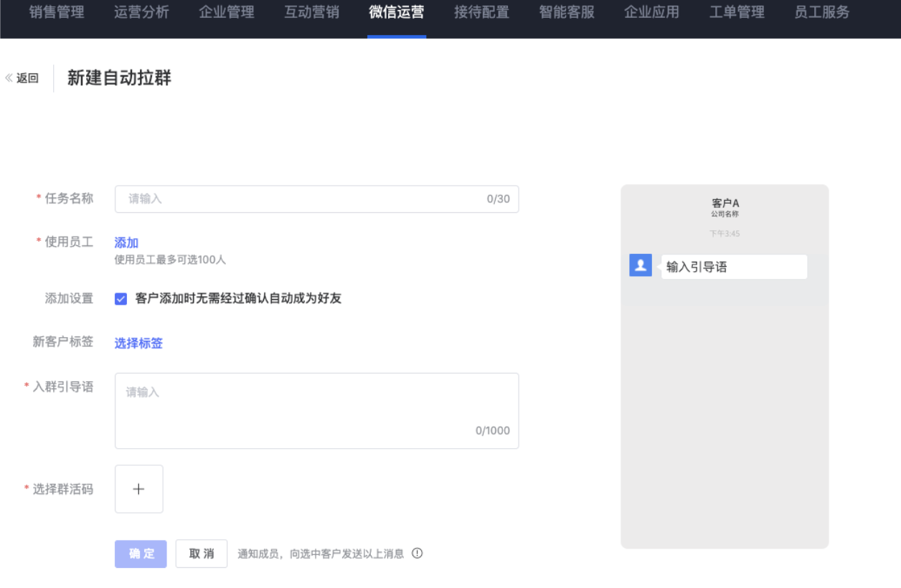Click the back arrow icon beside 返回
901x588 pixels.
point(9,78)
